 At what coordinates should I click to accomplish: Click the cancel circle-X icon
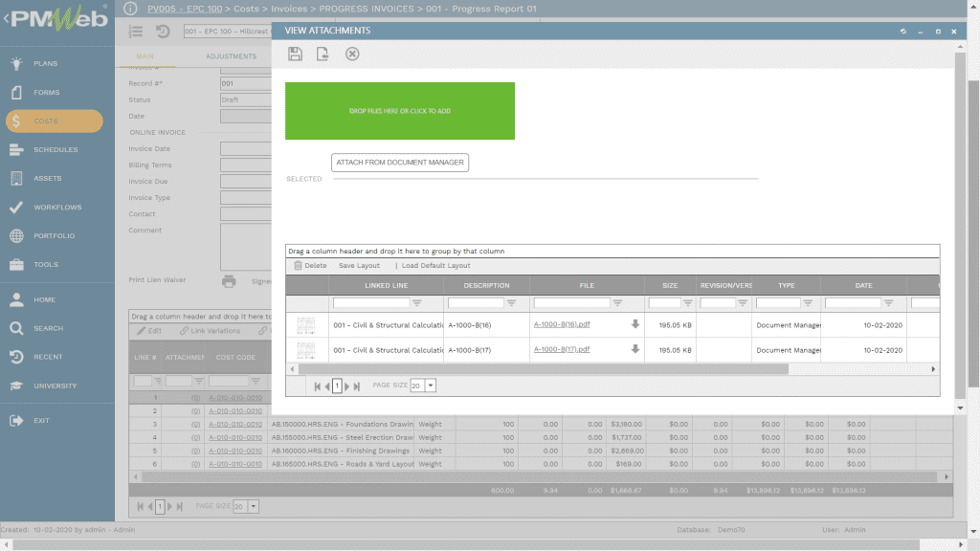click(x=352, y=54)
